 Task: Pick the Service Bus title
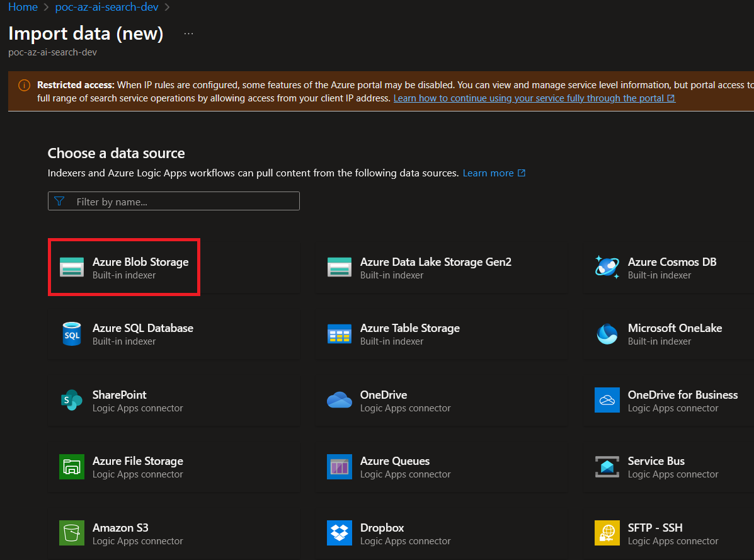[656, 461]
